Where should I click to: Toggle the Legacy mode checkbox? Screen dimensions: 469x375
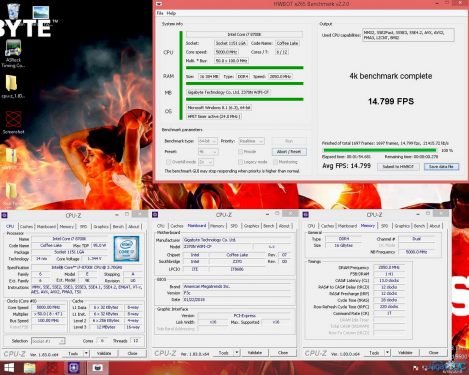point(240,162)
